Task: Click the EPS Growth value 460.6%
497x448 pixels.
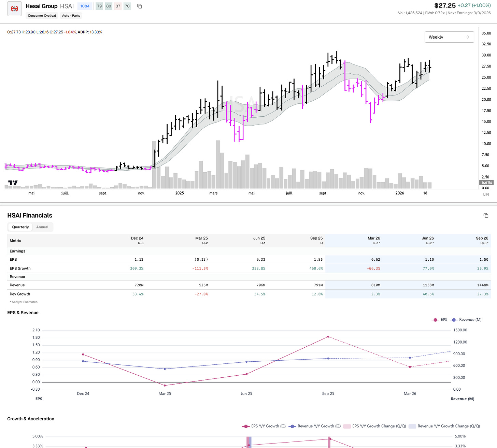Action: coord(316,269)
